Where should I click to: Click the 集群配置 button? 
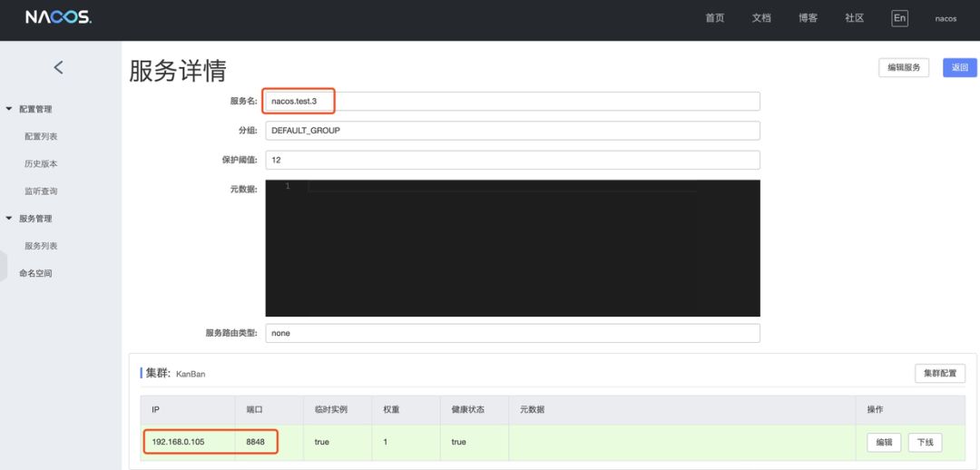coord(940,374)
